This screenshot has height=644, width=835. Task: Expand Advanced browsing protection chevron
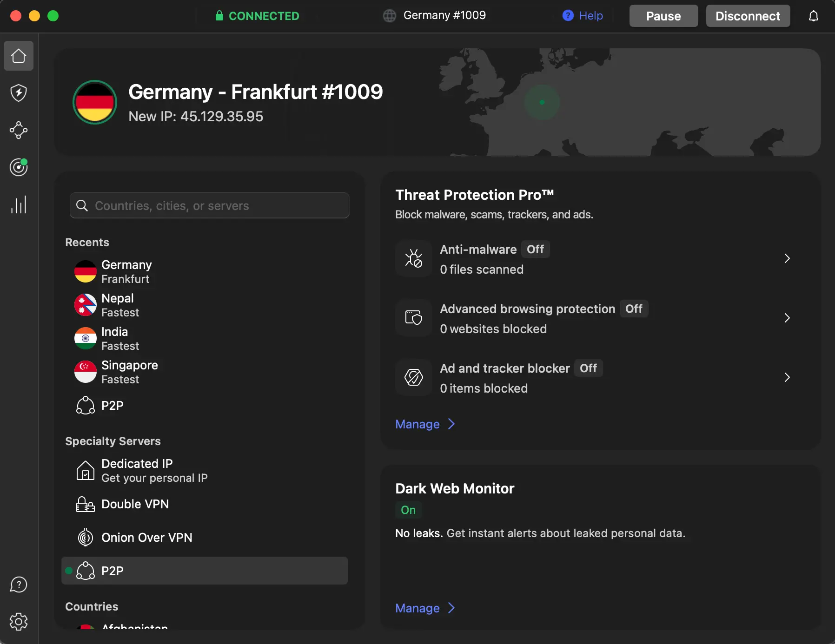787,318
